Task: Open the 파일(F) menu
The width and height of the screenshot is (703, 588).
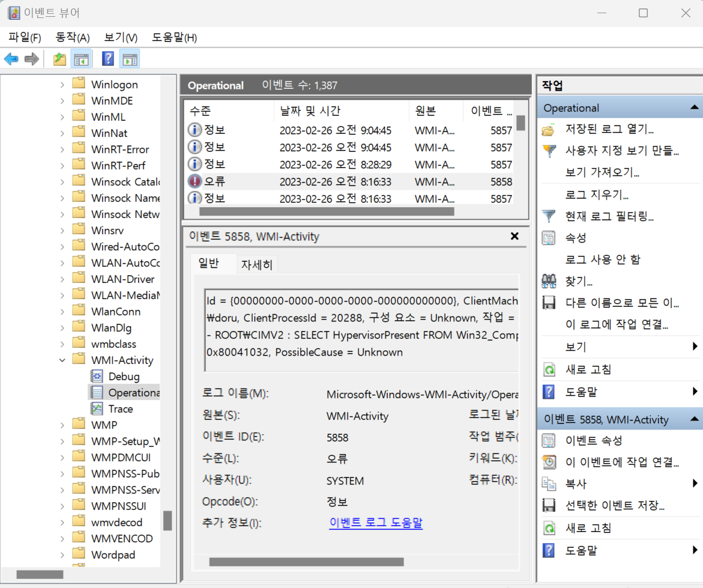Action: tap(25, 37)
